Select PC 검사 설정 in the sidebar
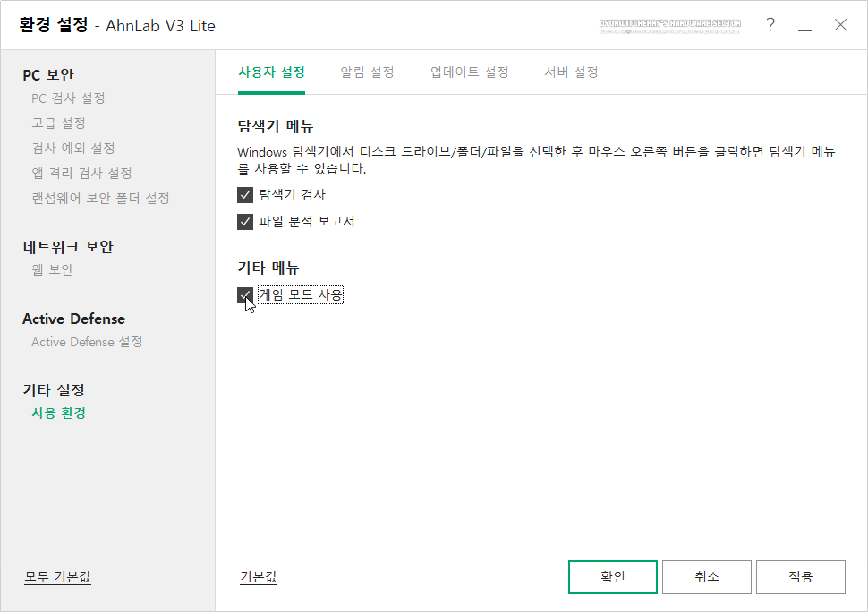Viewport: 868px width, 612px height. click(68, 98)
